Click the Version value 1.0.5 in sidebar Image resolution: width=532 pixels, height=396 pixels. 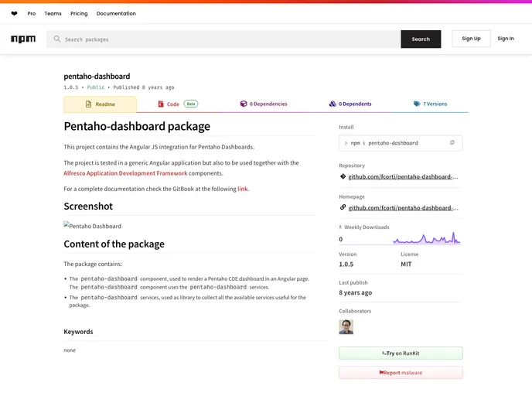click(x=346, y=265)
